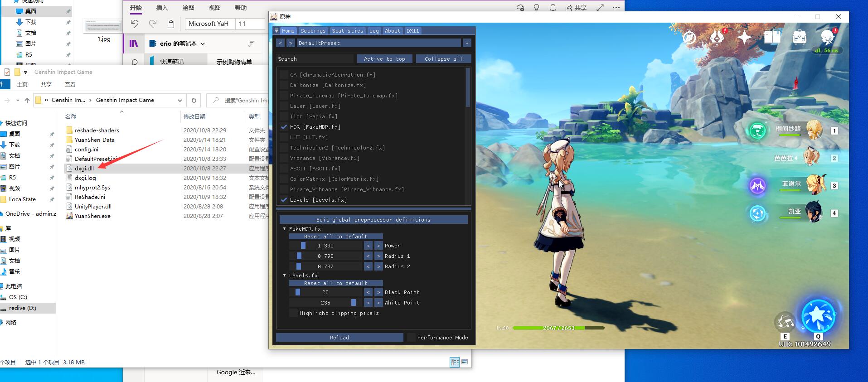Open the Explorer address bar dropdown
The width and height of the screenshot is (868, 382).
pyautogui.click(x=180, y=100)
